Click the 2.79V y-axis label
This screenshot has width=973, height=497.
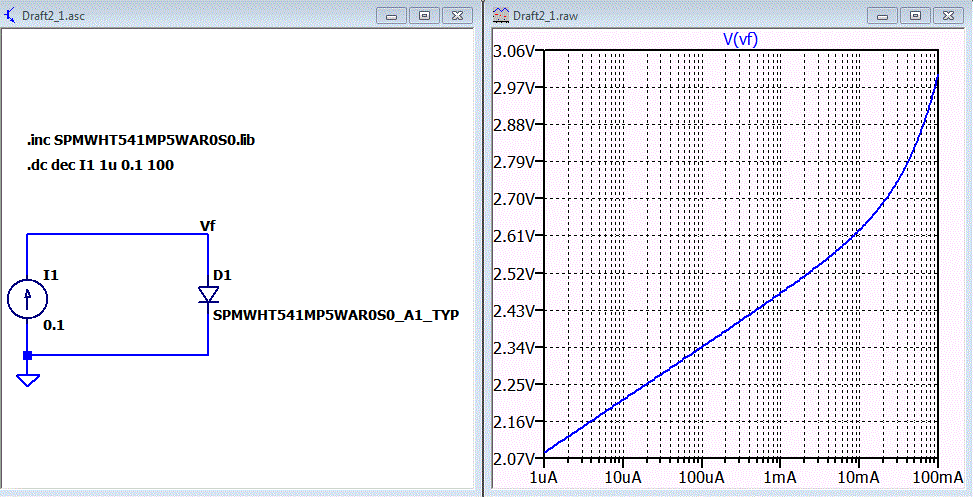(x=512, y=162)
